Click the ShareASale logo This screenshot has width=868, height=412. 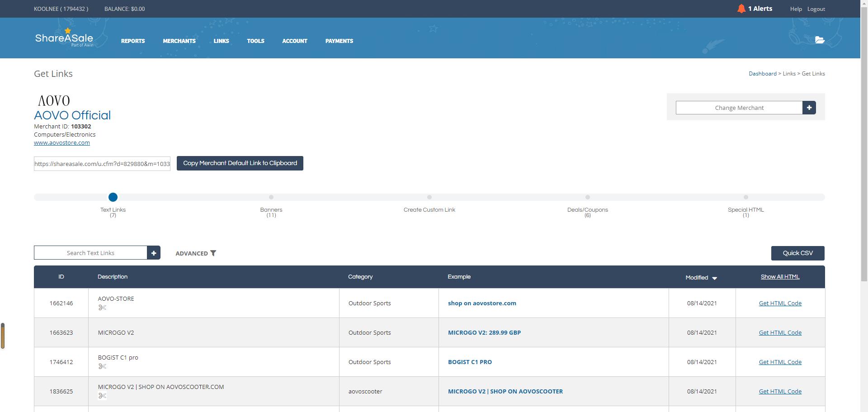tap(64, 38)
